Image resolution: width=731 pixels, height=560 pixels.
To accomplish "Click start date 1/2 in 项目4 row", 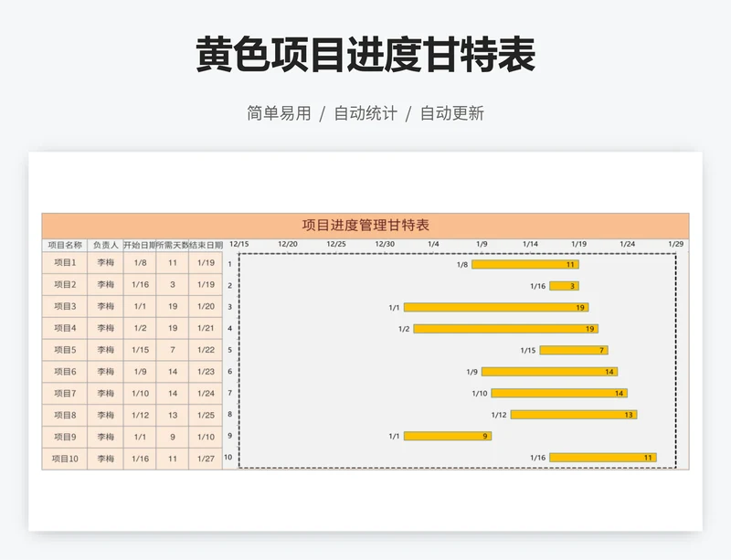I will 140,328.
